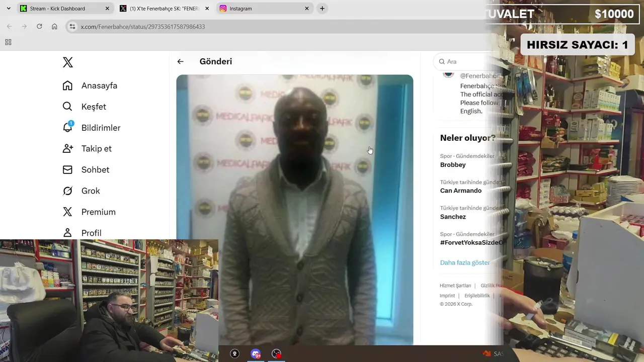Click the Neler oluyor? heading
The height and width of the screenshot is (362, 644).
[x=467, y=138]
